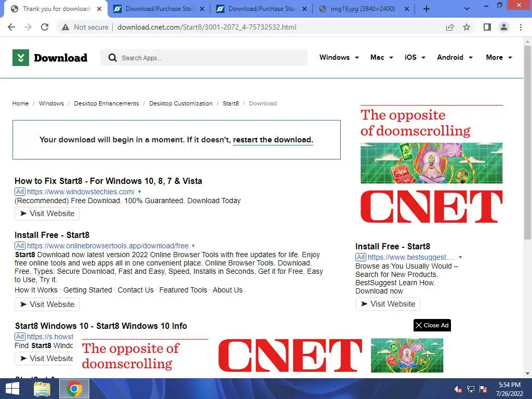Open sidebar Install Free - Start8 title
The height and width of the screenshot is (399, 532).
coord(393,246)
